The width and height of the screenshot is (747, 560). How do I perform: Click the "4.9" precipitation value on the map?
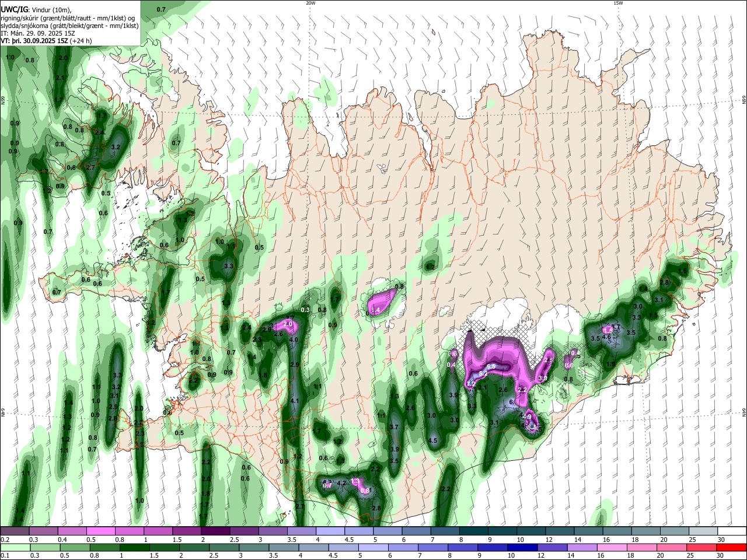click(x=528, y=416)
